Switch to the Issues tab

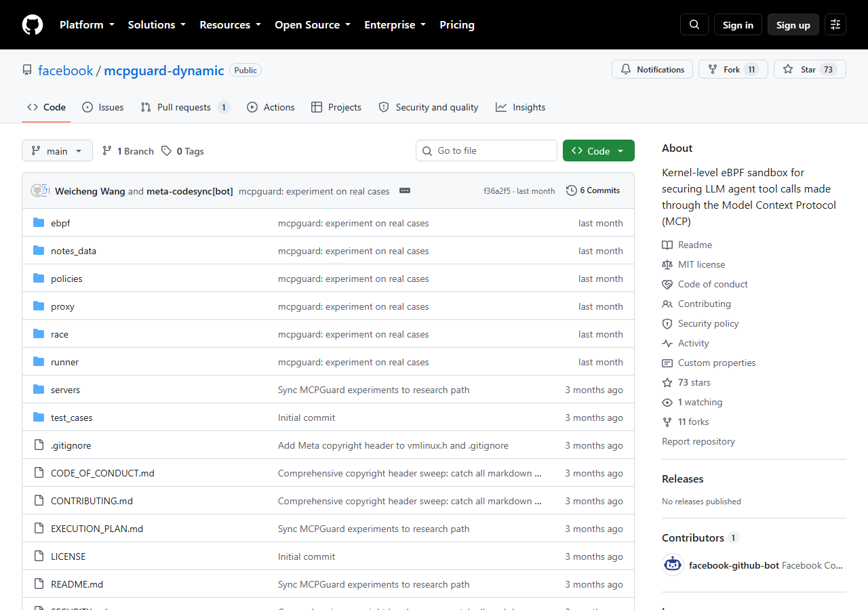point(102,107)
